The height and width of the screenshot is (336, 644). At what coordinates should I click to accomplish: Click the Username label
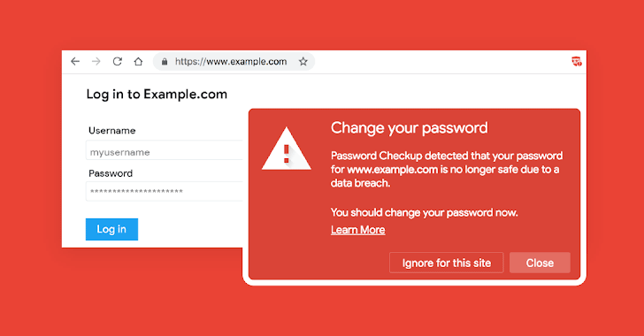111,131
